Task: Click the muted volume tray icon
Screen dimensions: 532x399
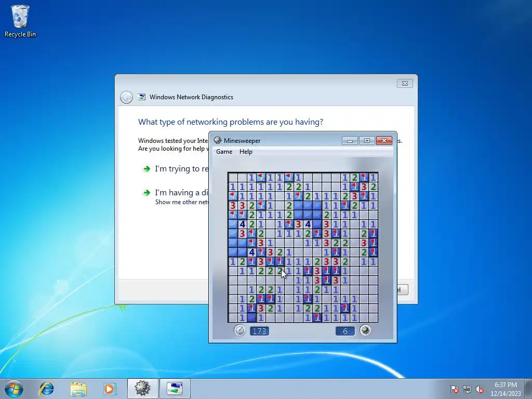Action: (x=480, y=389)
